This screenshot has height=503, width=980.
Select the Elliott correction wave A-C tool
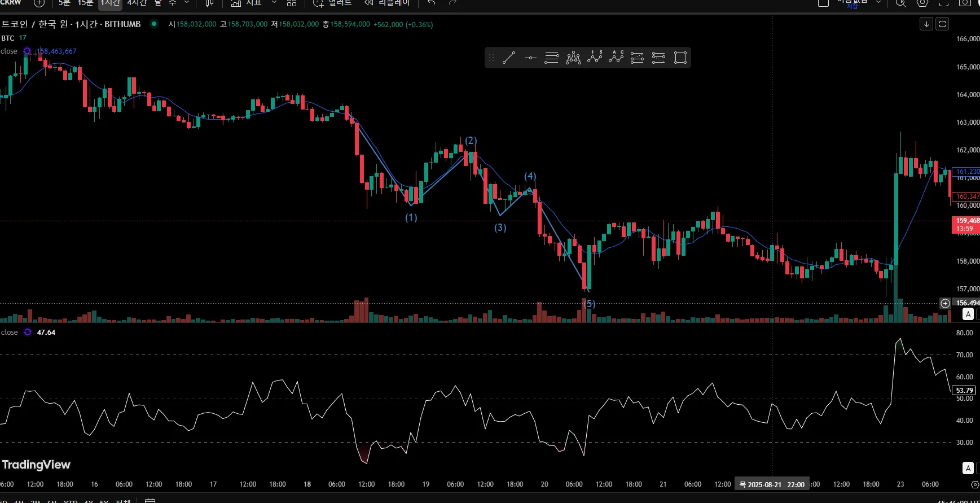(x=616, y=58)
